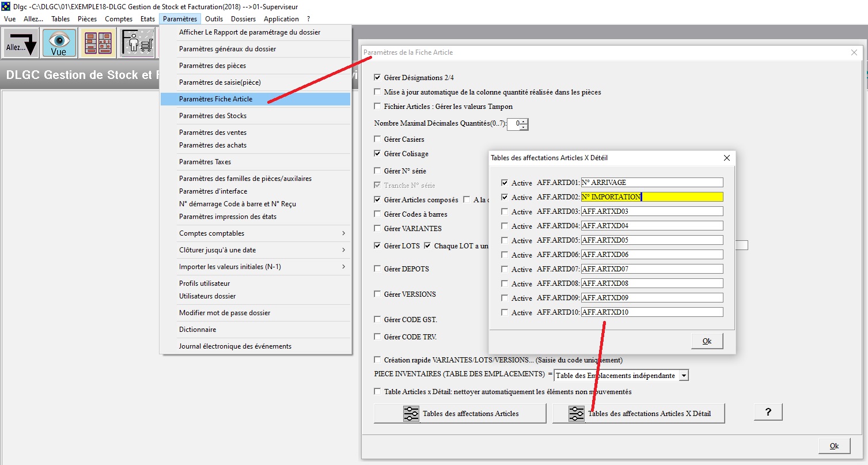Open the Etats menu
The width and height of the screenshot is (868, 465).
pyautogui.click(x=147, y=19)
